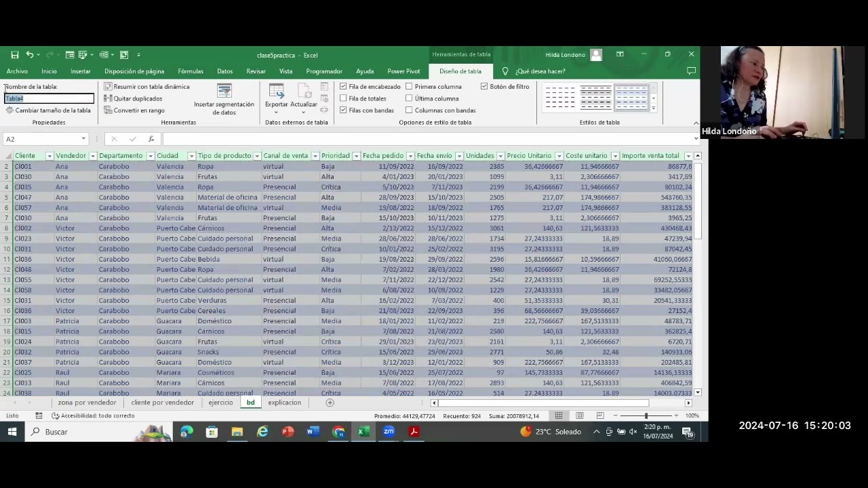
Task: Click the Windows Start button
Action: click(12, 432)
